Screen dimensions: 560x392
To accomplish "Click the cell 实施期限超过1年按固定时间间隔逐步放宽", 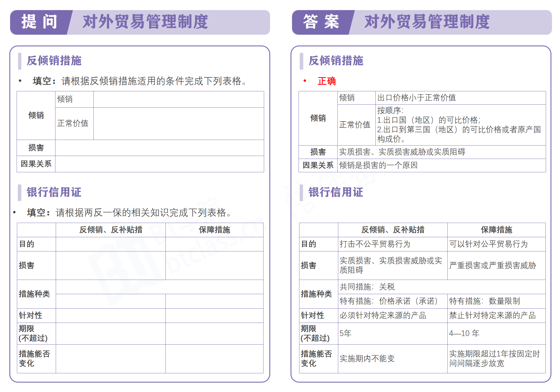I will (496, 358).
